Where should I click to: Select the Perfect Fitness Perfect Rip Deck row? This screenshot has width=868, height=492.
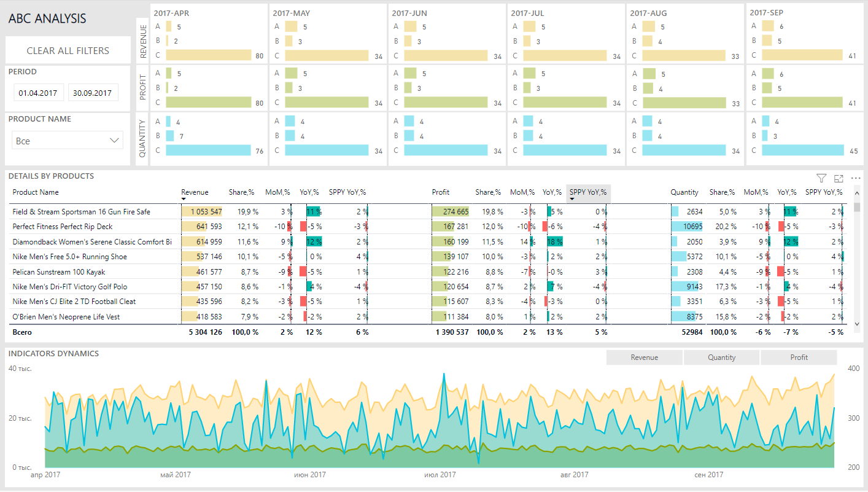[63, 227]
